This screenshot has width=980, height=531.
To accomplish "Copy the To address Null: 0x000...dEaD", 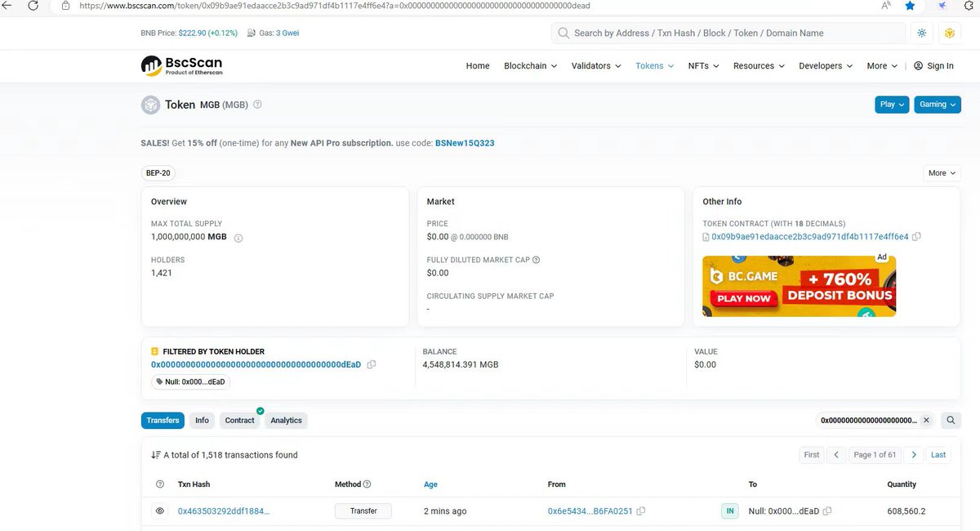I will click(827, 511).
